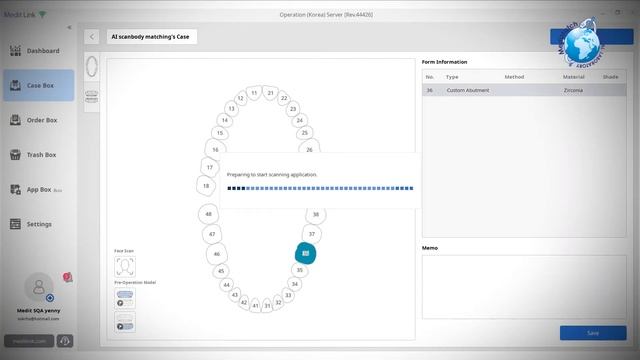The height and width of the screenshot is (360, 640).
Task: Select tooth 47 on the chart
Action: pos(212,234)
